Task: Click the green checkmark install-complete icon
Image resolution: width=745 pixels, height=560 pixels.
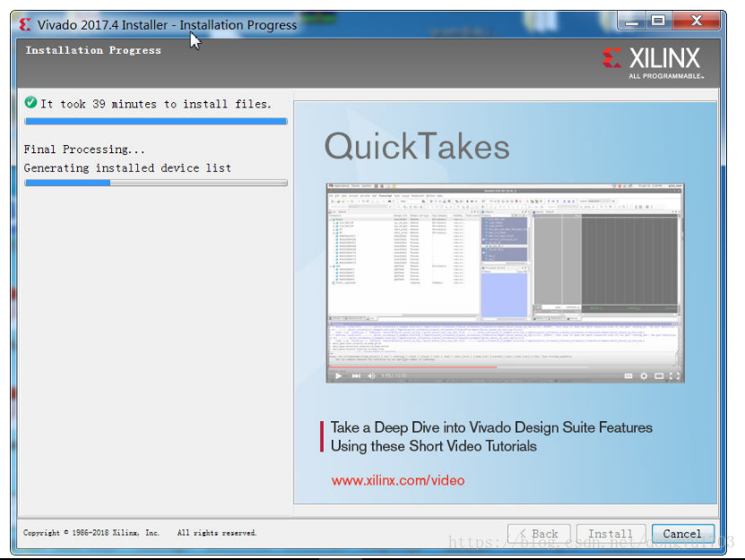Action: click(x=30, y=102)
